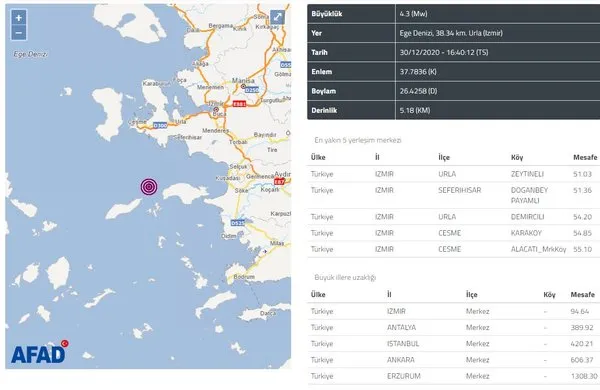Click the ANTALYA row in big cities table
The height and width of the screenshot is (390, 600).
tap(453, 328)
